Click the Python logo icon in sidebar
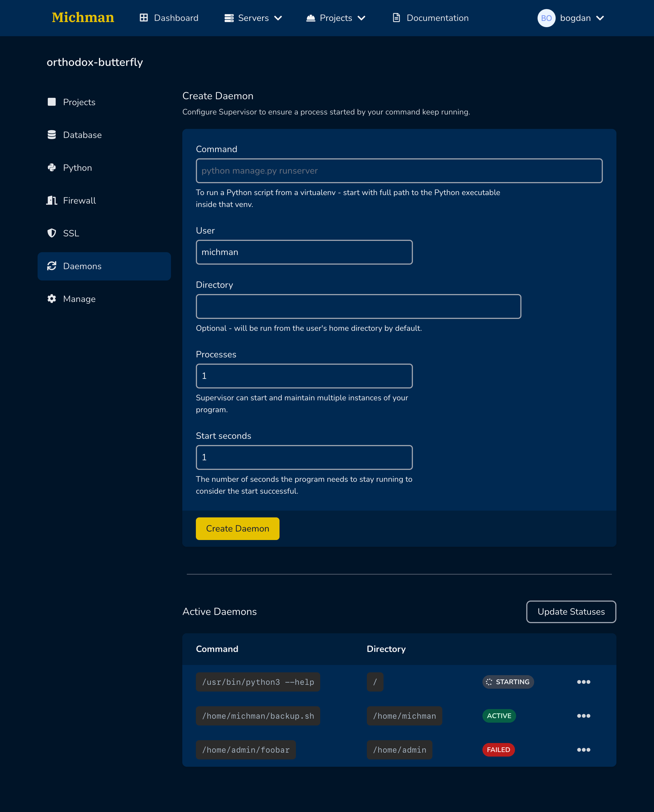Screen dimensions: 654x812 (52, 168)
